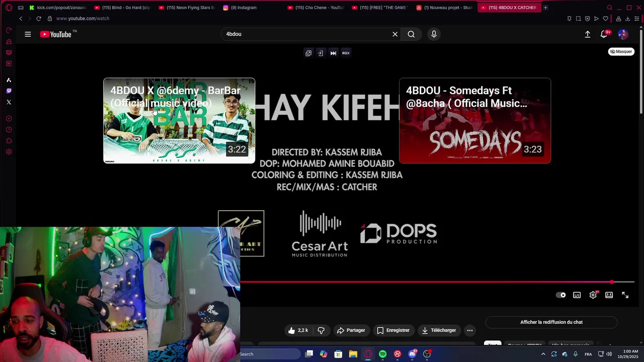
Task: Open the three-dot more actions menu
Action: coord(470,330)
